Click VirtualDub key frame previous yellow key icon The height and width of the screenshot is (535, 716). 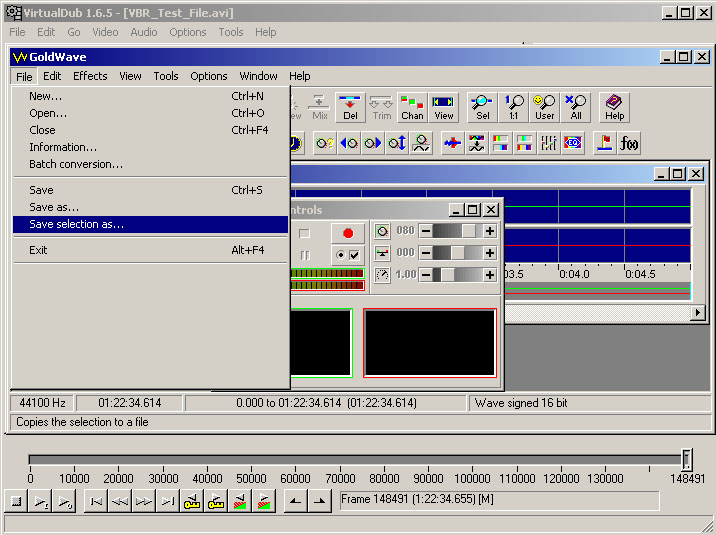click(x=192, y=501)
